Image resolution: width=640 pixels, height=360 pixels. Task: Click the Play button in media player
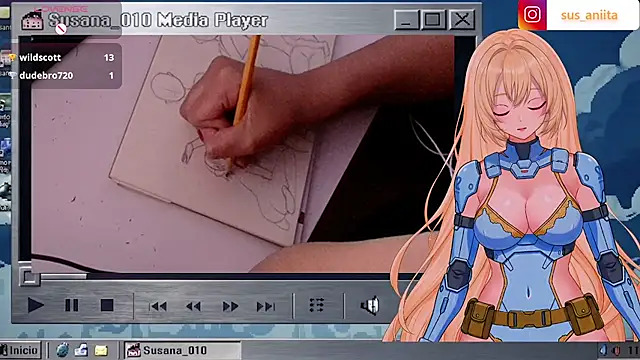(x=35, y=305)
